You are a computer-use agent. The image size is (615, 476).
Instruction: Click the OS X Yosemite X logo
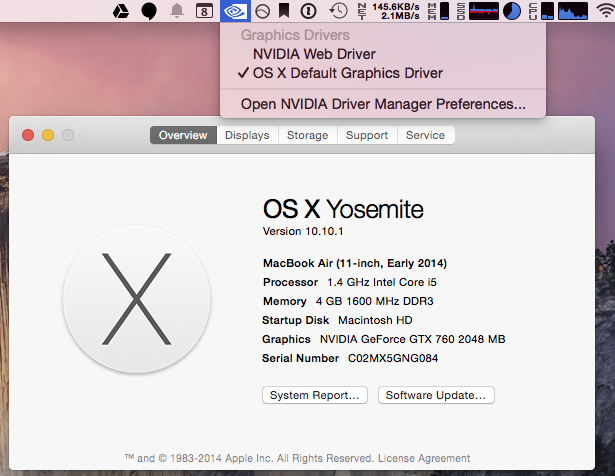click(x=136, y=299)
